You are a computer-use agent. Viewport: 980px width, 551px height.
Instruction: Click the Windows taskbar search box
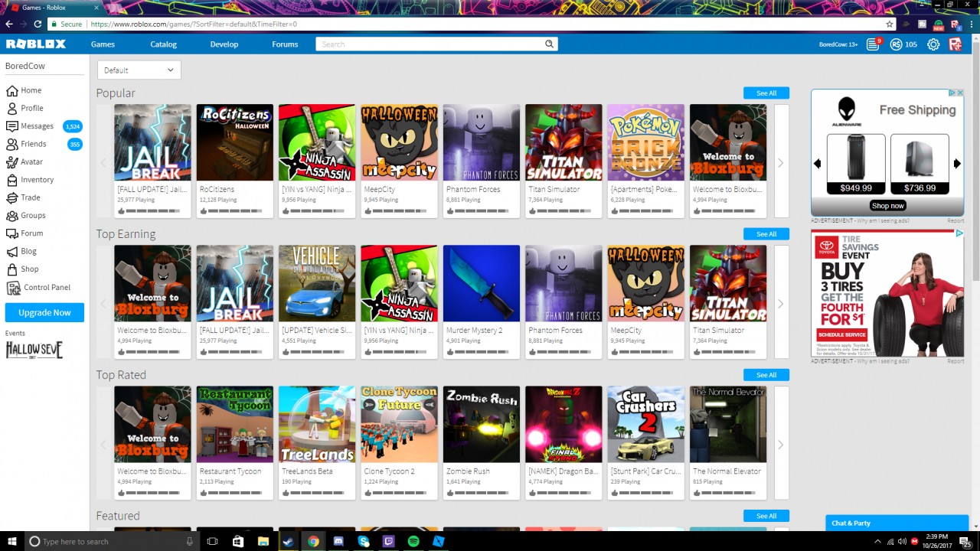111,541
